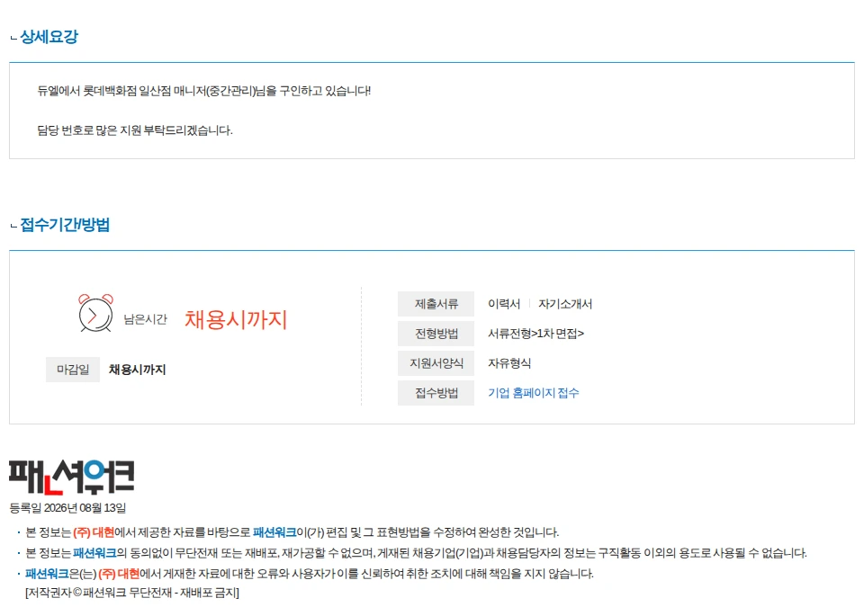Click the 지원서양식 label
Screen dimensions: 864x616
(x=436, y=363)
